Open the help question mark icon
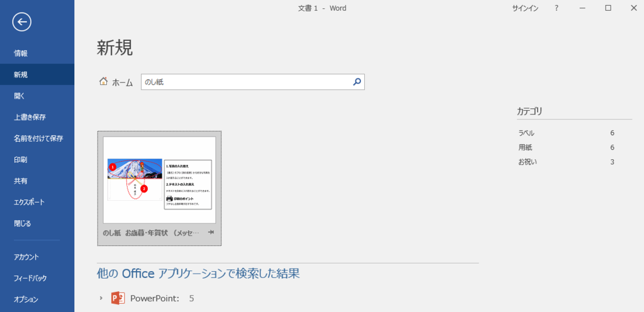 tap(557, 8)
